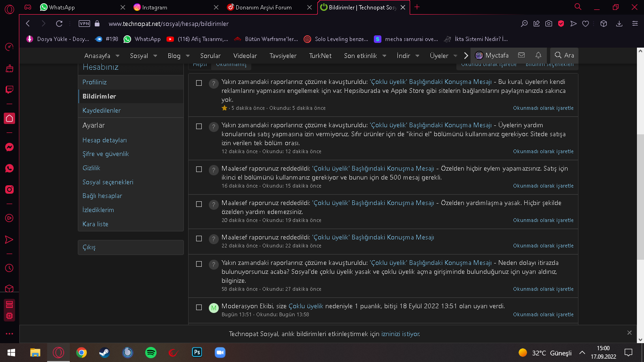Open the Windows Start menu

pos(11,353)
